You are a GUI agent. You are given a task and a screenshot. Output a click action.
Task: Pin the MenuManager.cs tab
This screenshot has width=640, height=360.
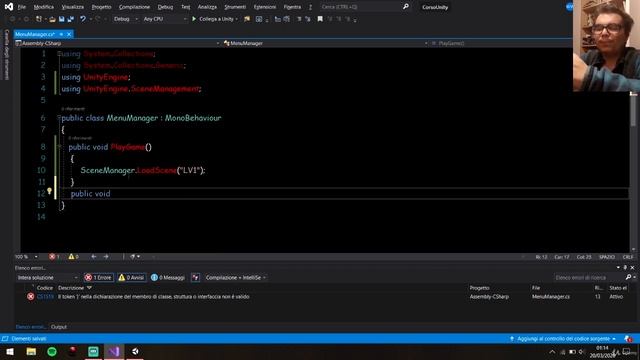point(61,34)
